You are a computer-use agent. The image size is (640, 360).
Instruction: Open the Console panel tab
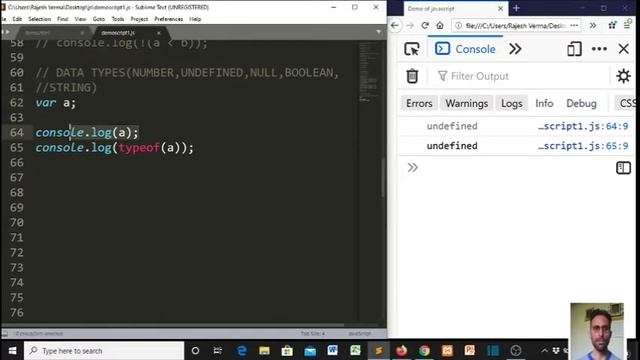click(x=465, y=49)
